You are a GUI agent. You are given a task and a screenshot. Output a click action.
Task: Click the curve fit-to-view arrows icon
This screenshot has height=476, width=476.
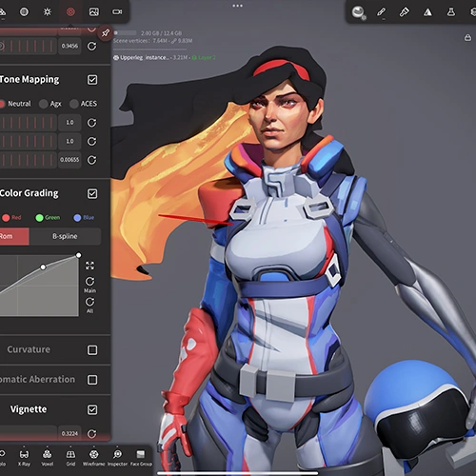[x=89, y=266]
